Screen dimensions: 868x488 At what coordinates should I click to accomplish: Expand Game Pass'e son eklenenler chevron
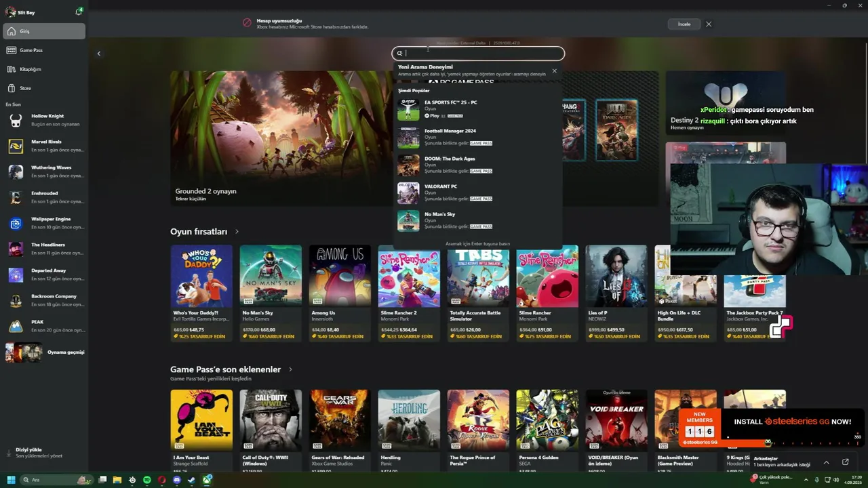[290, 369]
